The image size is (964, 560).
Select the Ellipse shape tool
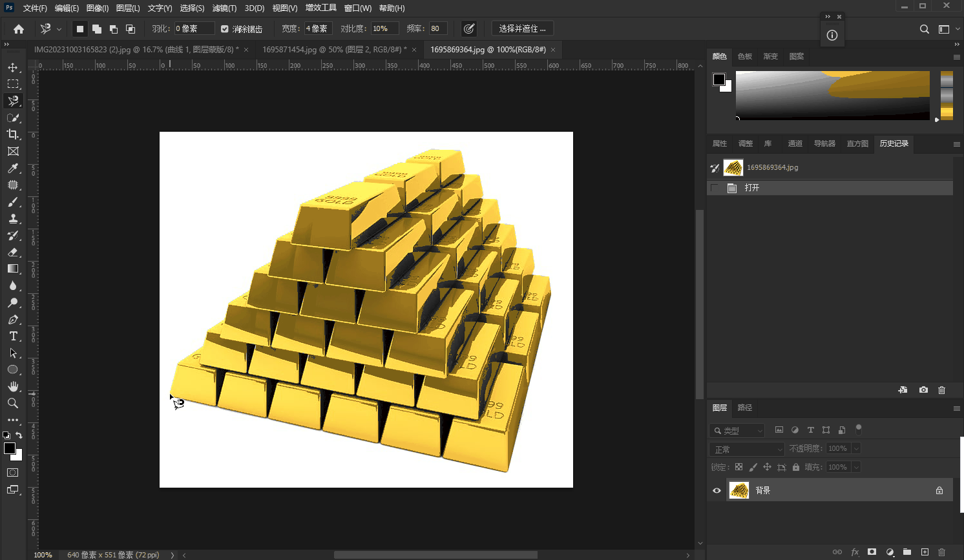tap(12, 369)
